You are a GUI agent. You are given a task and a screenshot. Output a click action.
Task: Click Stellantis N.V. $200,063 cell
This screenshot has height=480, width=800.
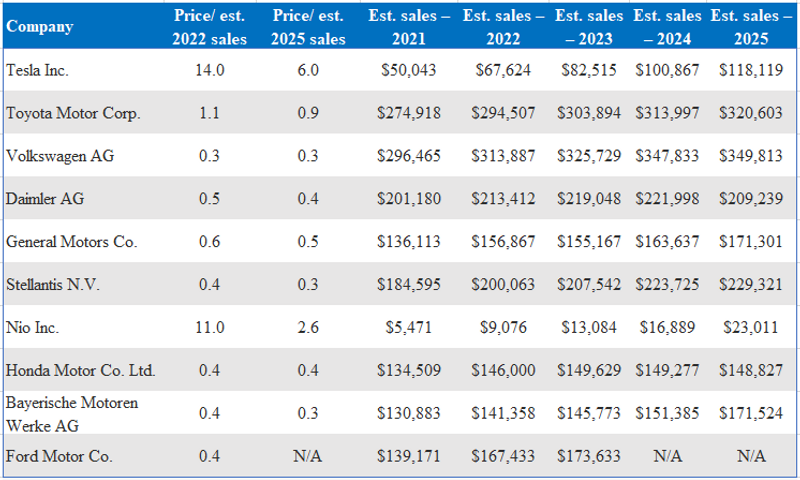[x=503, y=284]
